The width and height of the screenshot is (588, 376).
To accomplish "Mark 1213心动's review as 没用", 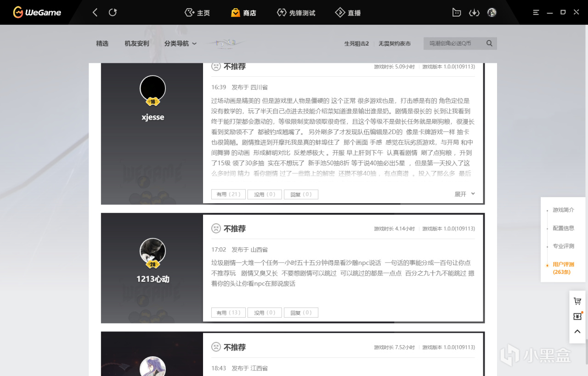I will 265,313.
